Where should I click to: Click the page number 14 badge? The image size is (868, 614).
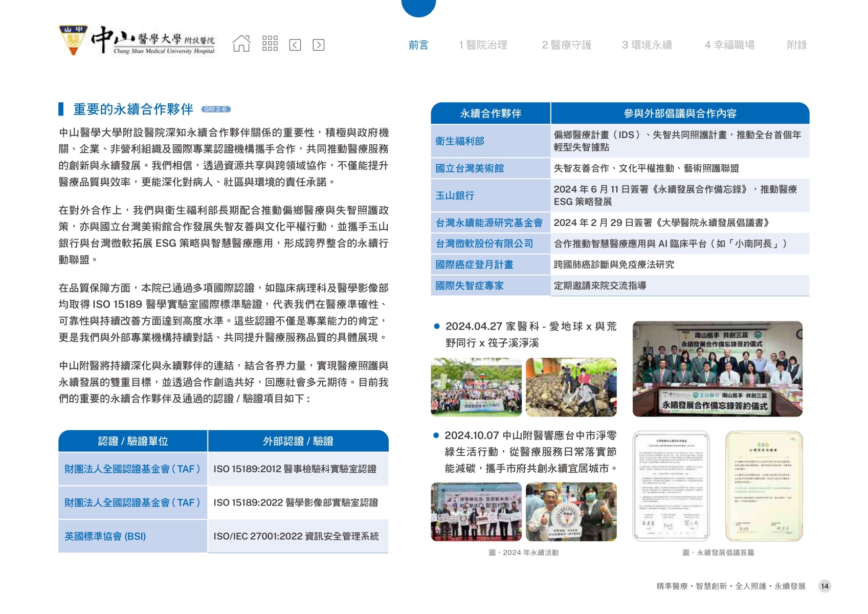point(825,586)
